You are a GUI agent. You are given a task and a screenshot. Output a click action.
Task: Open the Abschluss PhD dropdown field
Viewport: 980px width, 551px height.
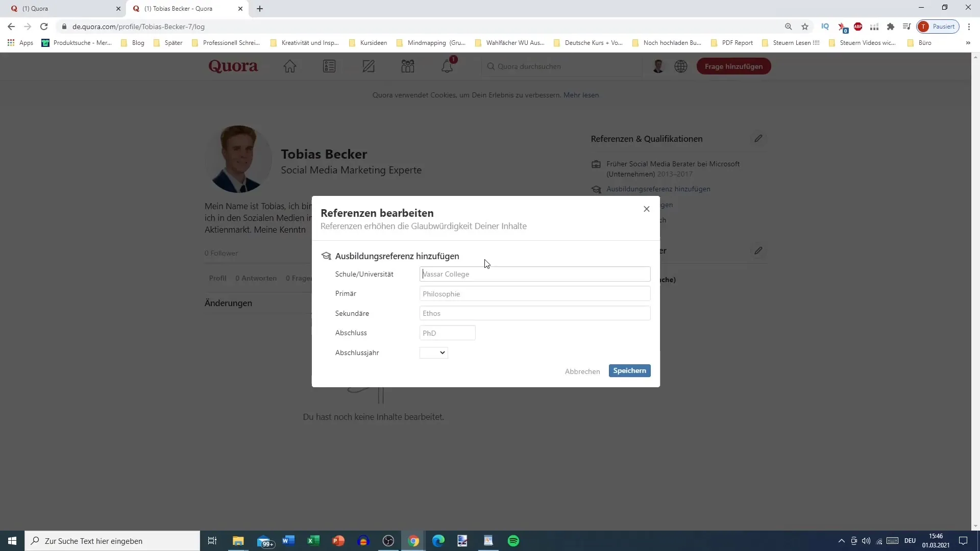(x=448, y=333)
